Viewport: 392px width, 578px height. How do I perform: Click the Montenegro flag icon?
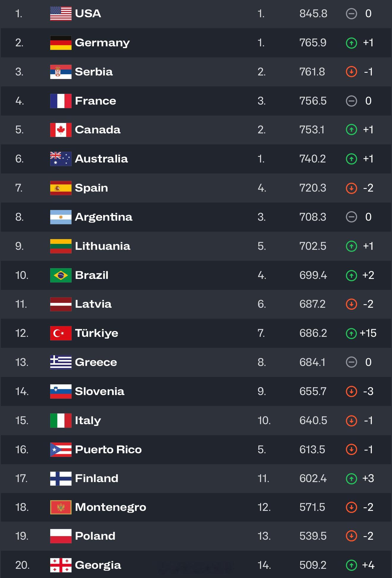61,507
